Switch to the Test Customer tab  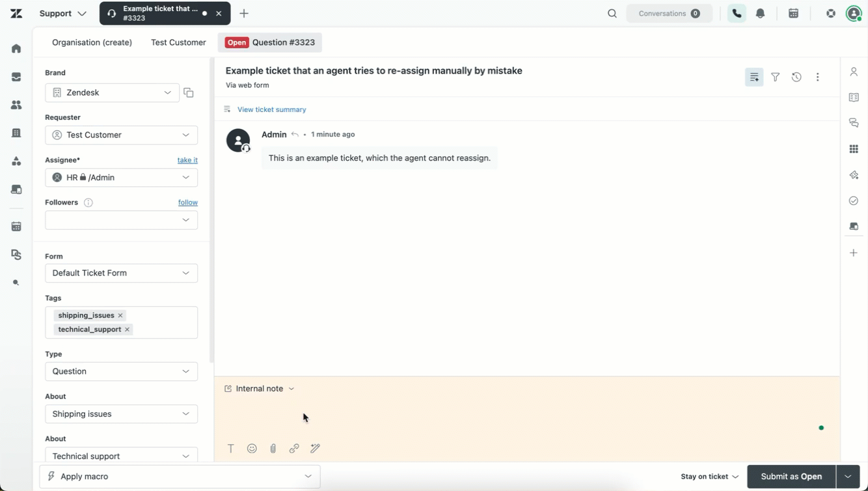tap(178, 42)
